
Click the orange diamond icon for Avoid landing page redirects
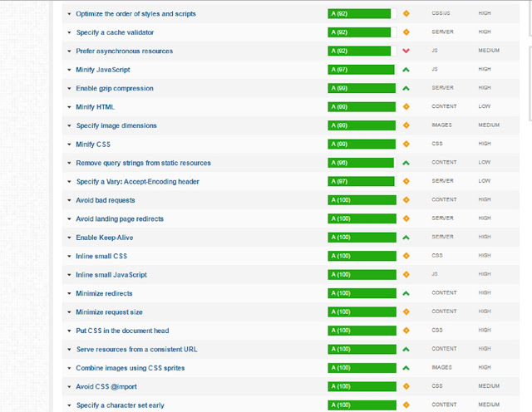pos(406,218)
